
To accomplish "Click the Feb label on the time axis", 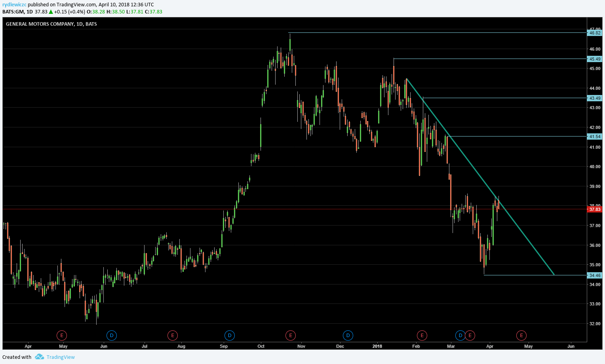I will 416,346.
